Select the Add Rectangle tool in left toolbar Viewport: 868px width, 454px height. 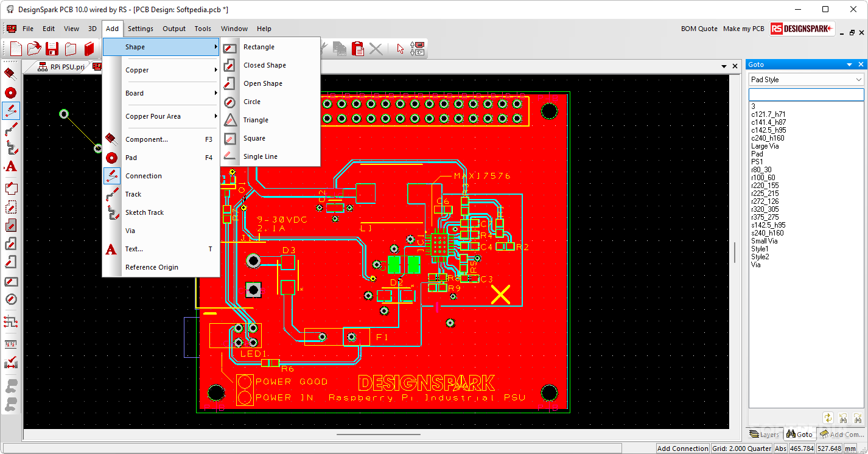pos(10,281)
